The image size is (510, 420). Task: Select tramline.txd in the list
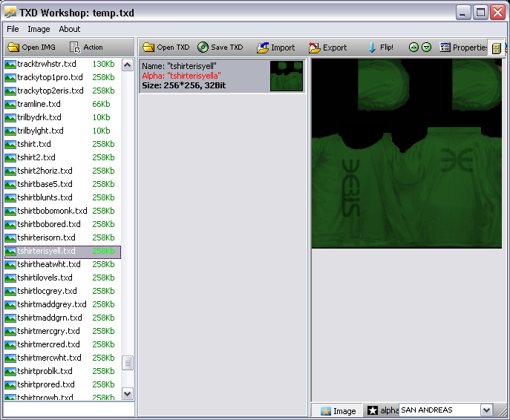62,104
